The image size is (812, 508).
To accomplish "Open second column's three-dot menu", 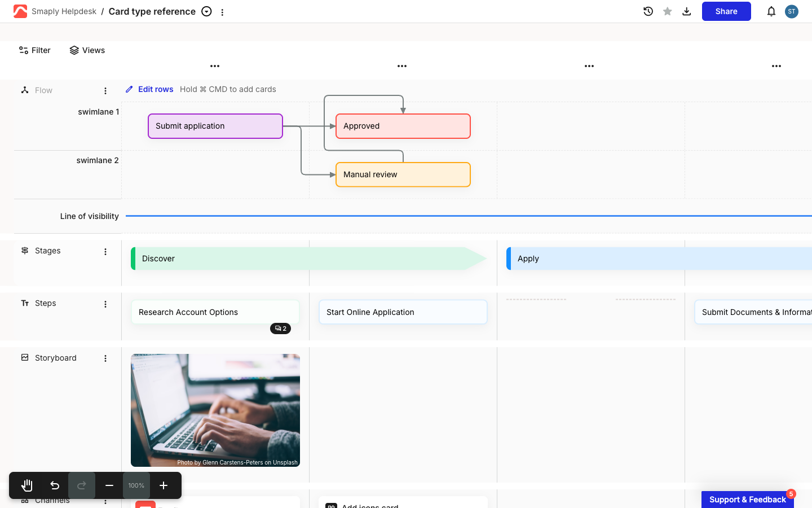I will (x=402, y=66).
